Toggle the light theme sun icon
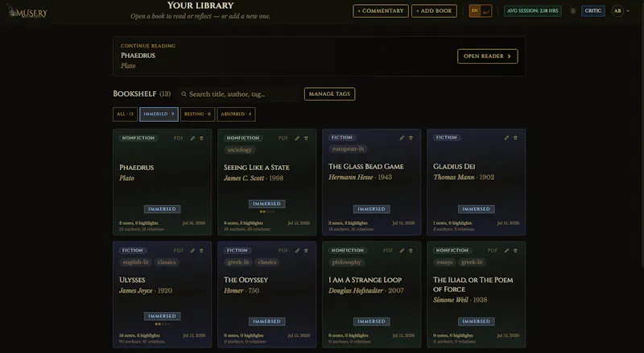The image size is (644, 353). coord(573,11)
